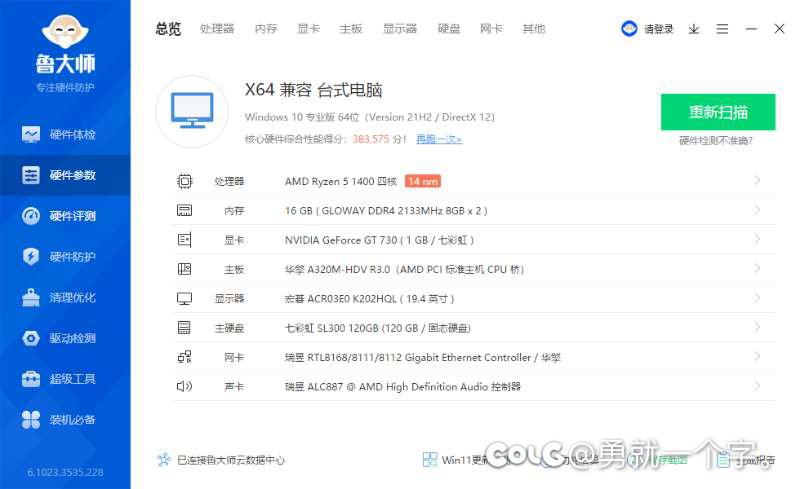Click the 超级工具 toolbox icon

pos(31,379)
